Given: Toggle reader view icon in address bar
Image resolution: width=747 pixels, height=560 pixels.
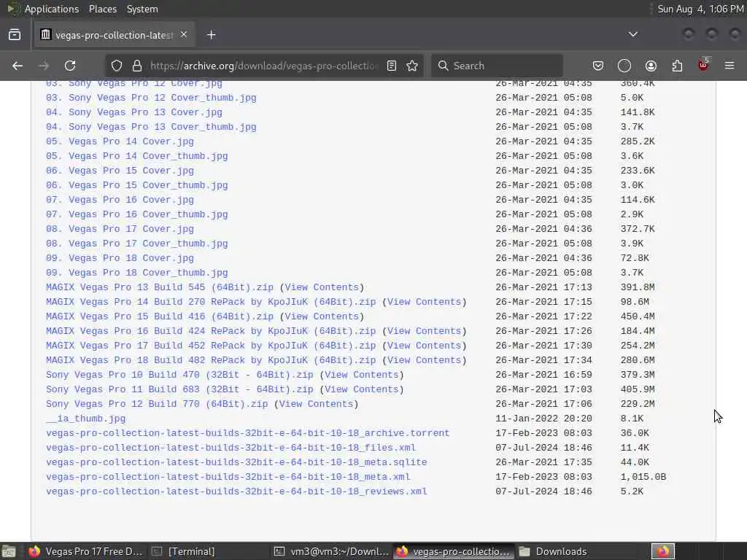Looking at the screenshot, I should pos(392,66).
